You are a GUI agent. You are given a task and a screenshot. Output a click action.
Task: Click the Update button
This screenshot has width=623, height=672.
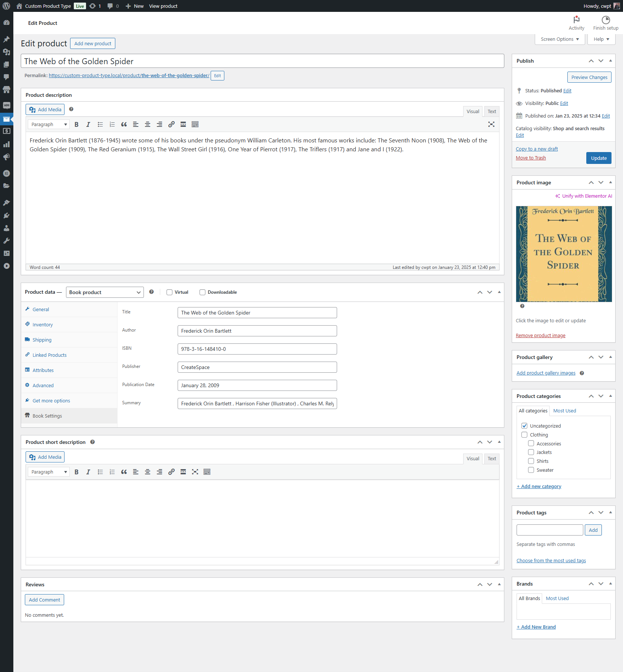click(599, 158)
